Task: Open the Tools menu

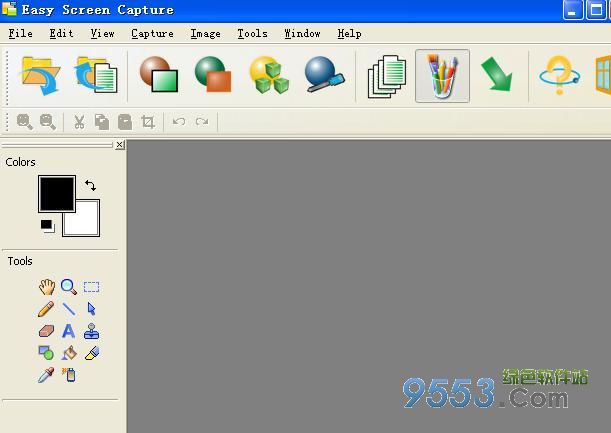Action: click(253, 34)
